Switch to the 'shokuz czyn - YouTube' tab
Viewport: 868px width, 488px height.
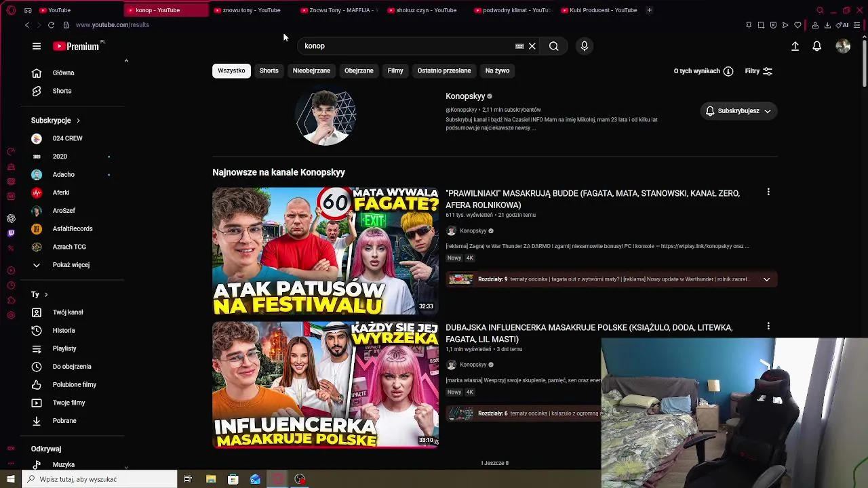tap(426, 10)
